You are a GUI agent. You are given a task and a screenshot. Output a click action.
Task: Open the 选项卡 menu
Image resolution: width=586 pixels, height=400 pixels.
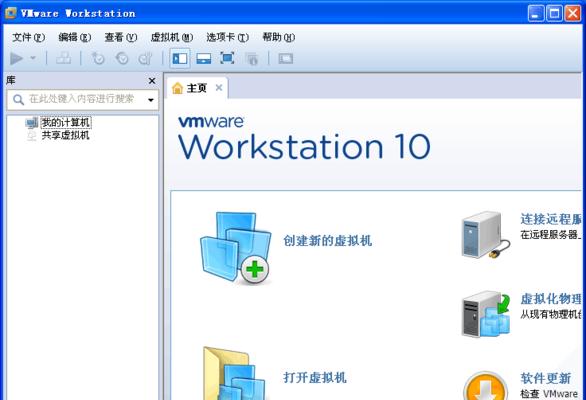pos(227,37)
